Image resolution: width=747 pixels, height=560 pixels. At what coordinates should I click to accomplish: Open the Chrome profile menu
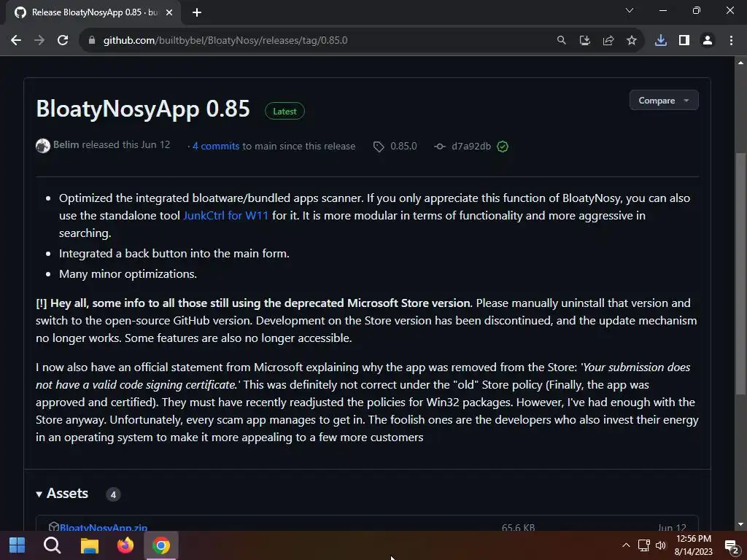pyautogui.click(x=708, y=41)
